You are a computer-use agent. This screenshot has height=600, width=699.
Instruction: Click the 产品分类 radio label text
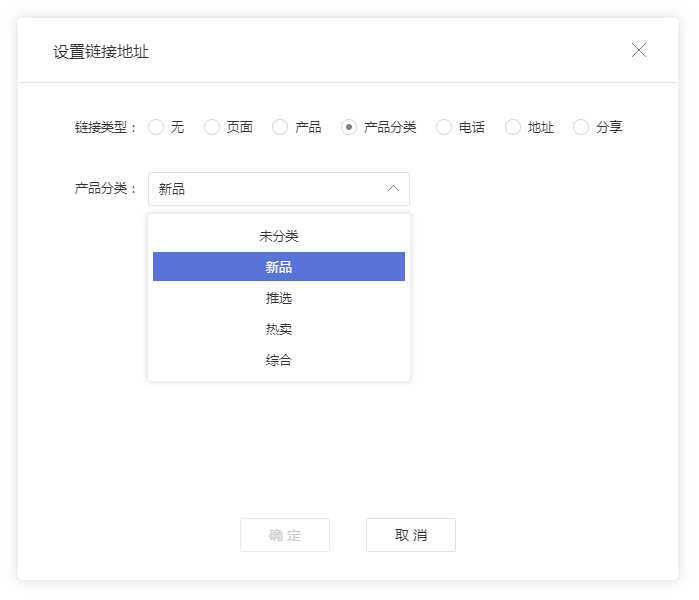[390, 127]
